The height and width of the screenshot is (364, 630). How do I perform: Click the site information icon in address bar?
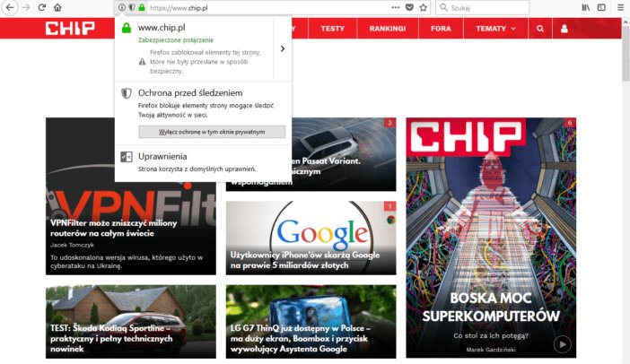coord(122,8)
